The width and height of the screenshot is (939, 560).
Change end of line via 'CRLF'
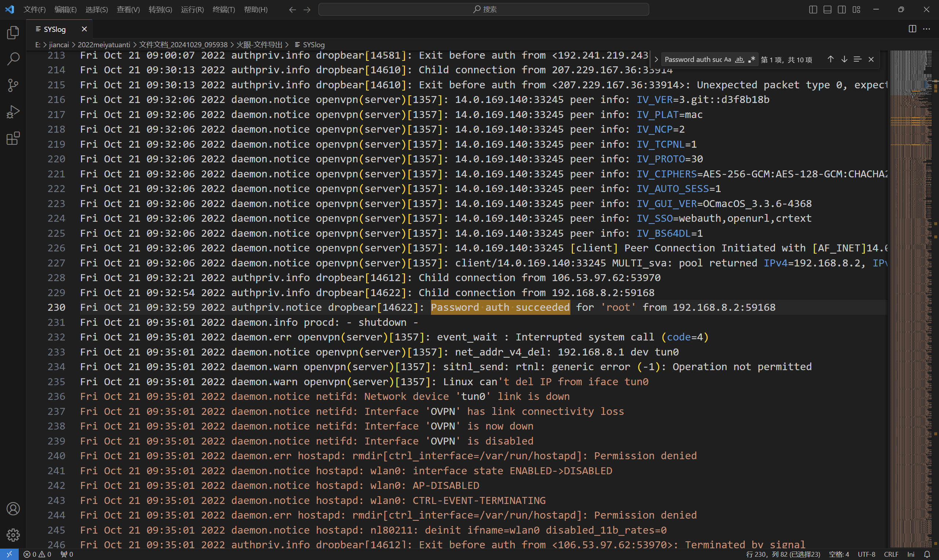891,555
